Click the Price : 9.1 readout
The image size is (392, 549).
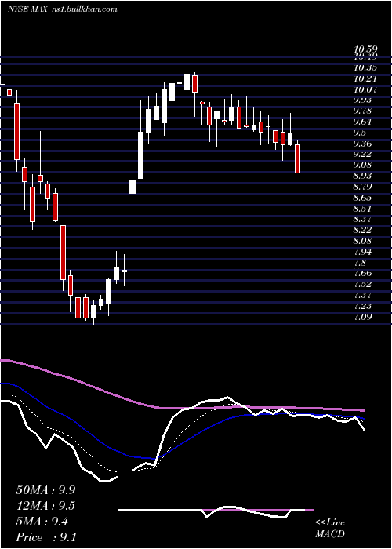tap(46, 537)
